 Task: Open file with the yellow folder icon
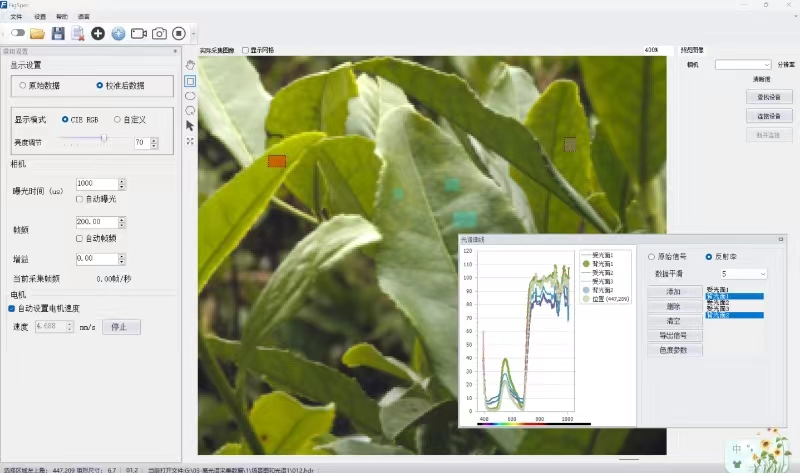(37, 33)
